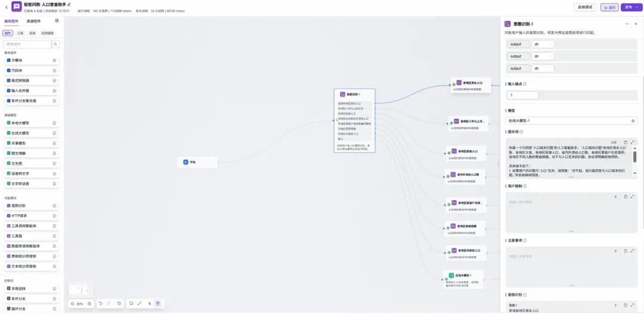644x315 pixels.
Task: Copy the 提示词 prompt text
Action: [x=626, y=142]
